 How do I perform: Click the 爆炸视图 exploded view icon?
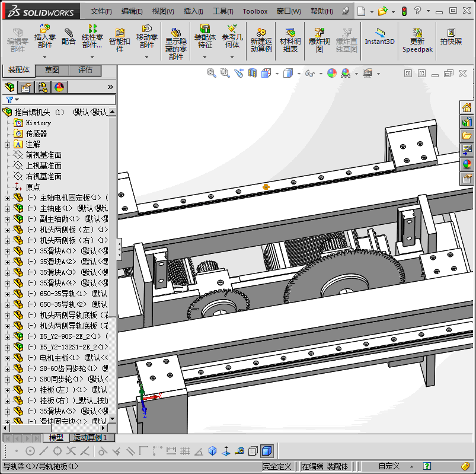click(320, 40)
